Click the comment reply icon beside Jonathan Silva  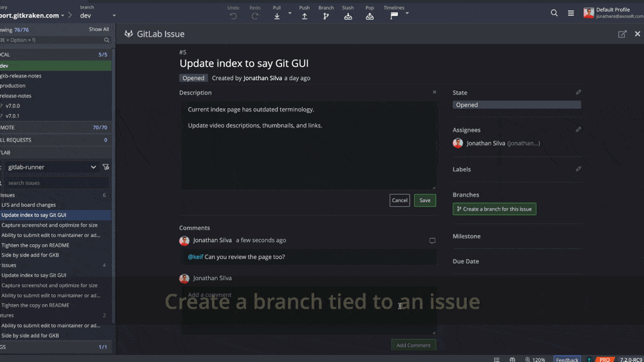[x=432, y=241]
